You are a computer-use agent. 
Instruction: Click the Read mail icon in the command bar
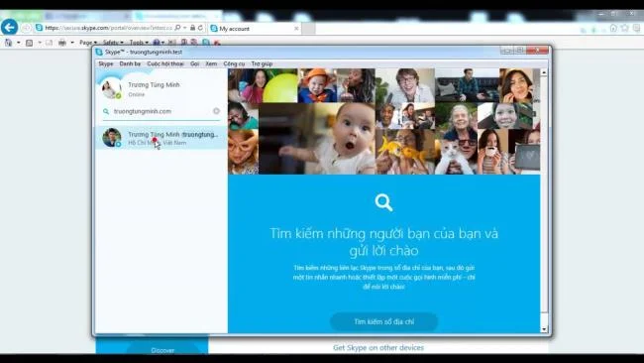coord(49,43)
